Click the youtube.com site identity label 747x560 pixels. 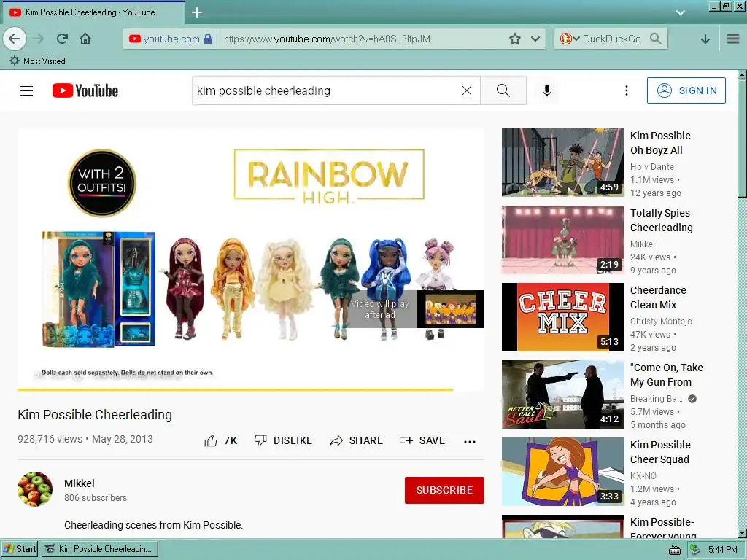[171, 39]
